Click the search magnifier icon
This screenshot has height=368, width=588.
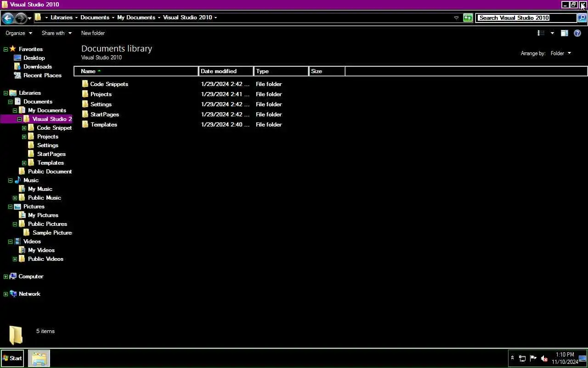(x=582, y=18)
